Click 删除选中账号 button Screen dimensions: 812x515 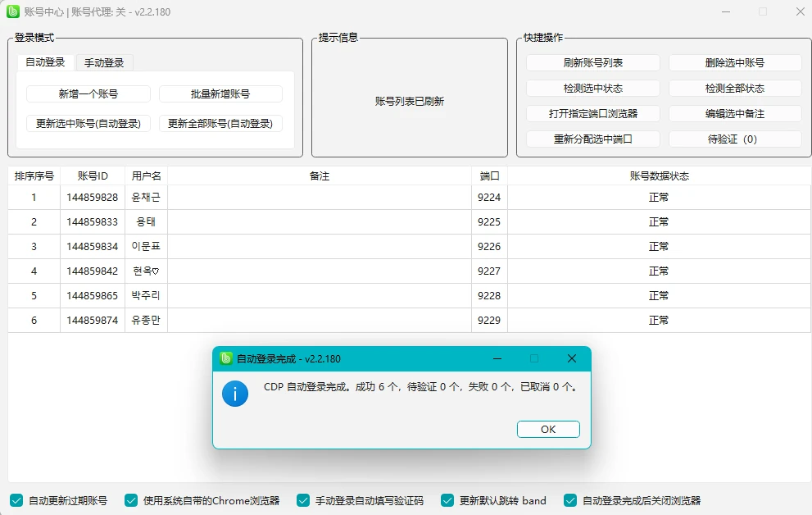[x=735, y=62]
